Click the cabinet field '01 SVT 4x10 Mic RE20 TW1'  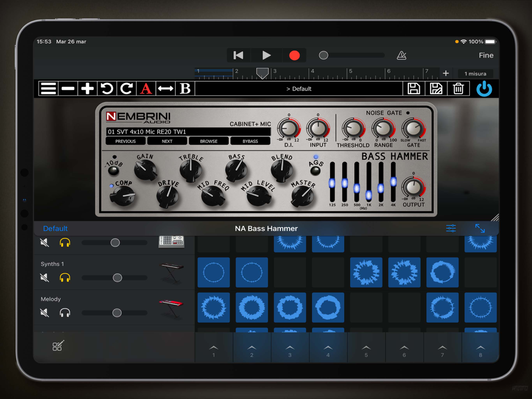(188, 131)
